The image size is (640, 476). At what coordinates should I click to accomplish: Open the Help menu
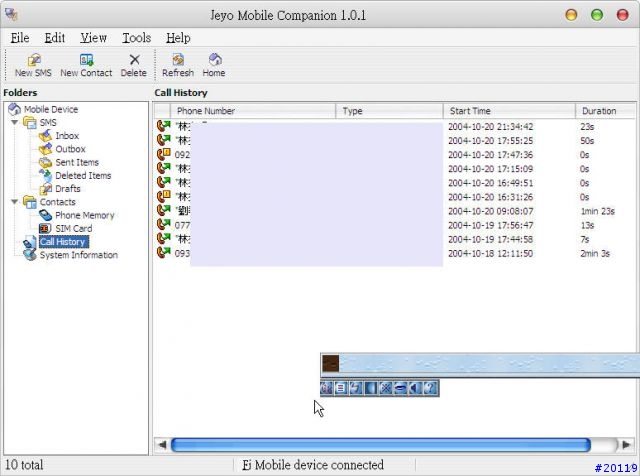(178, 38)
